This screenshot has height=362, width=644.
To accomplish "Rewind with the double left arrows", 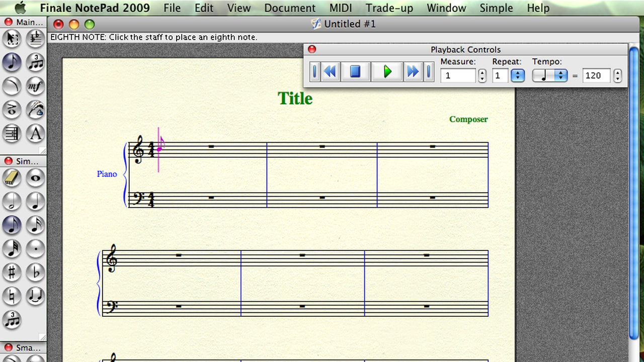I will (x=330, y=72).
